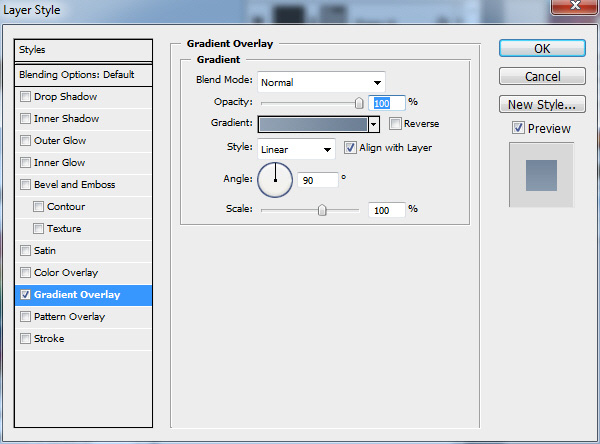Select the Inner Glow label
This screenshot has width=600, height=444.
click(60, 162)
